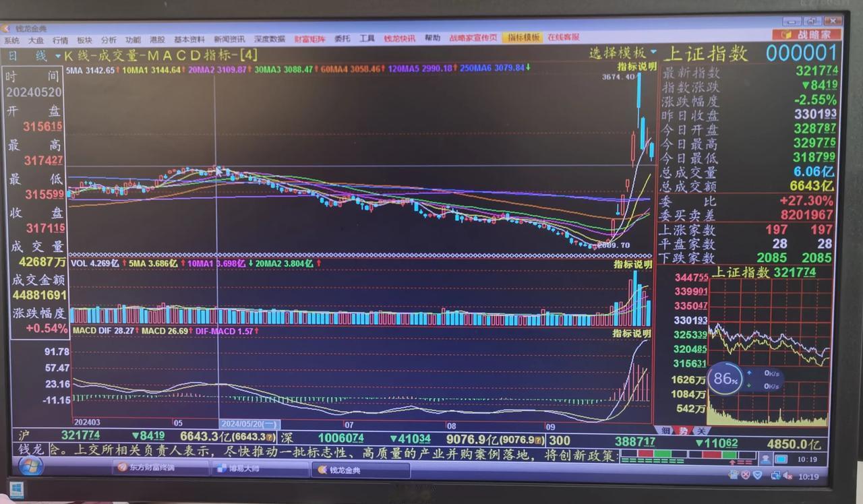Click the 10:19 system tray clock
The width and height of the screenshot is (863, 504).
pyautogui.click(x=808, y=476)
